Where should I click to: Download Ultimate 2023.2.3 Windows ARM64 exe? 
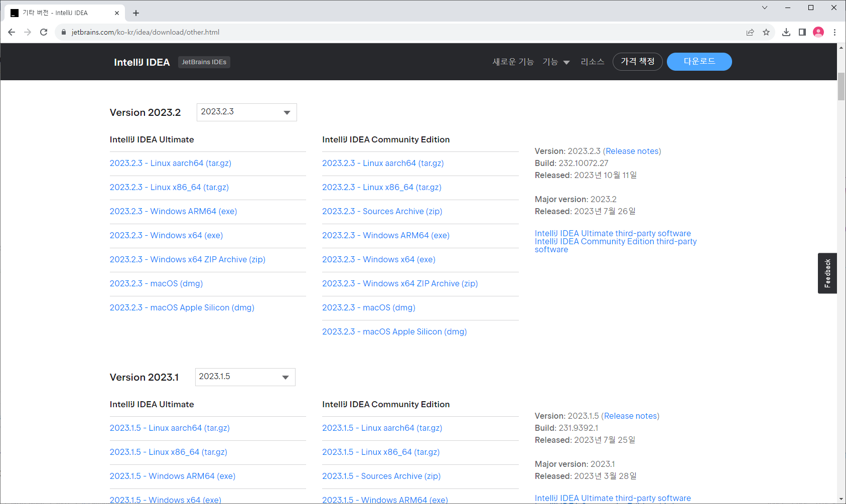[174, 212]
